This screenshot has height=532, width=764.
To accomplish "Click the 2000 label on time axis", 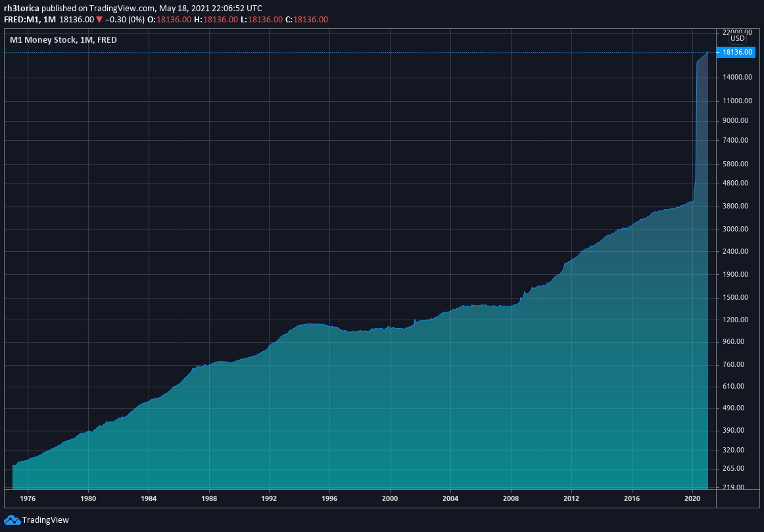I will click(x=390, y=498).
